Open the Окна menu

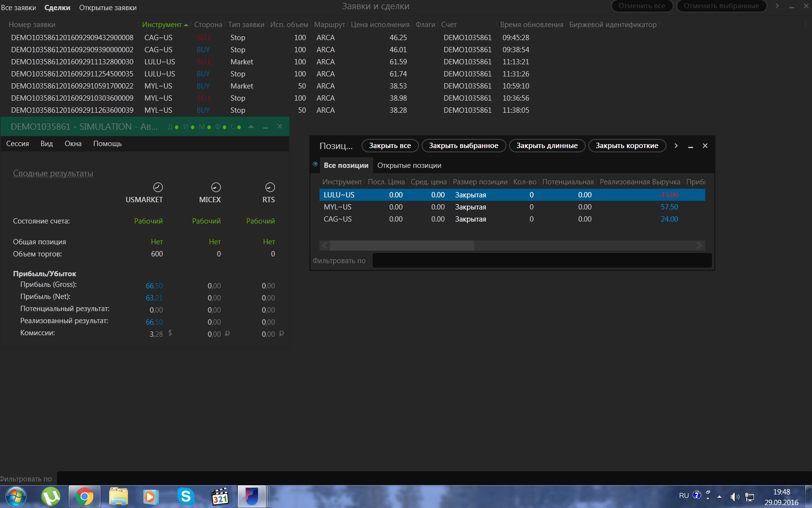click(x=73, y=144)
